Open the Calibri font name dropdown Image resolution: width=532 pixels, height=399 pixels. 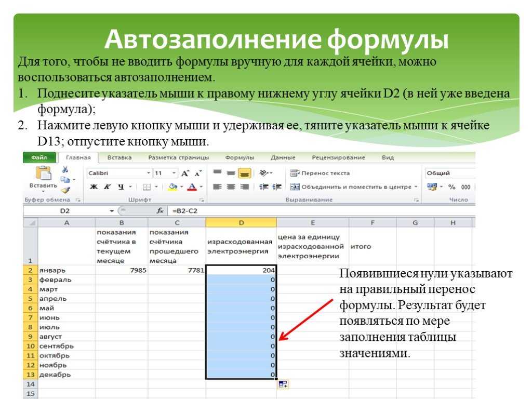pos(148,173)
